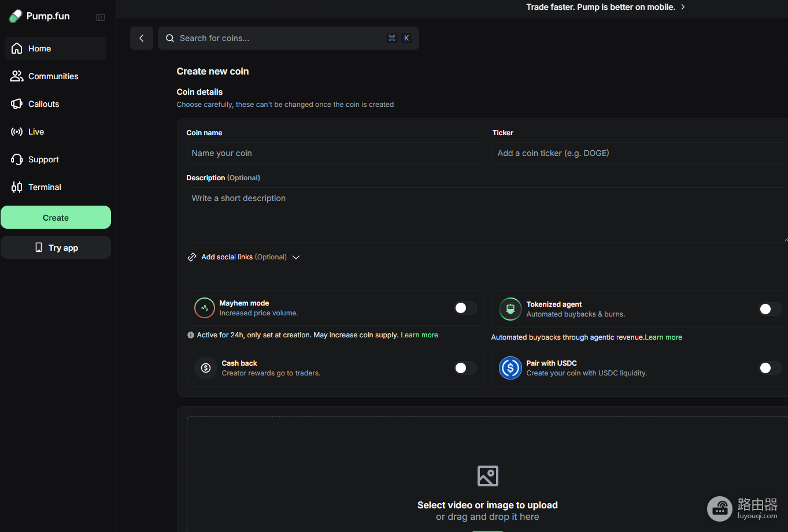788x532 pixels.
Task: Open Home in the sidebar
Action: (x=56, y=49)
